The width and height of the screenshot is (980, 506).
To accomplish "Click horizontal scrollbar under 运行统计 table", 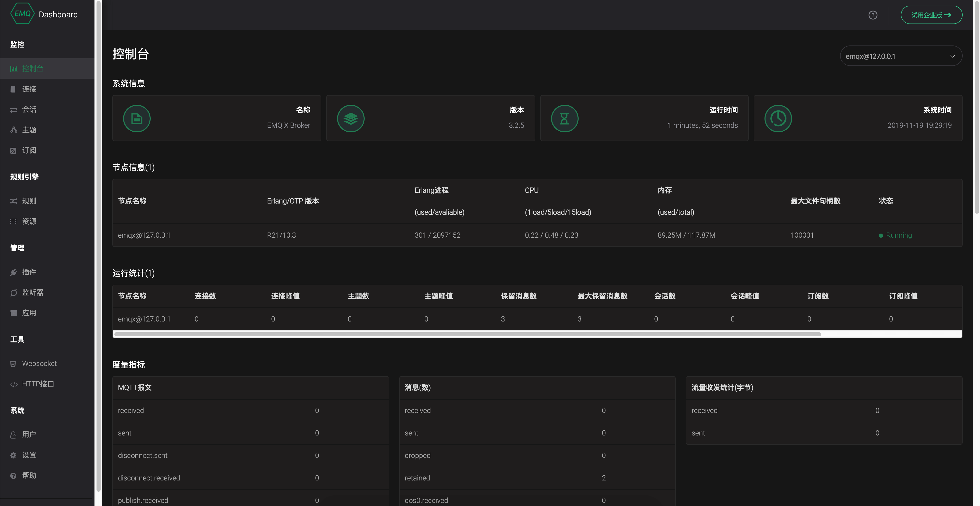I will 467,334.
